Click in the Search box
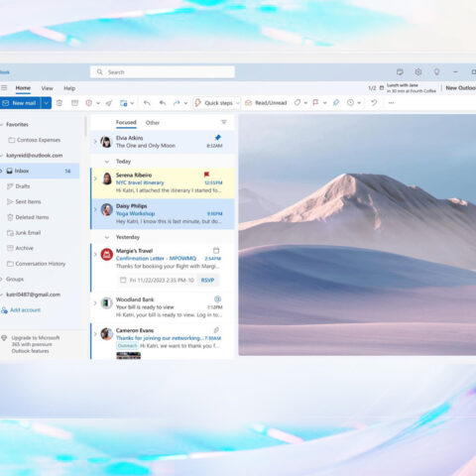 pos(163,71)
